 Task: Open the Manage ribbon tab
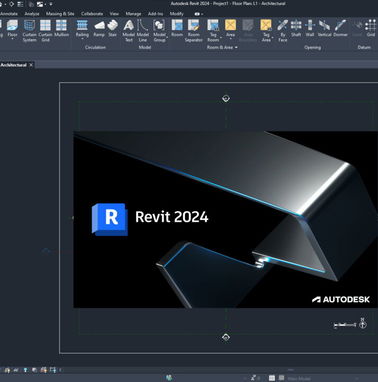coord(133,14)
